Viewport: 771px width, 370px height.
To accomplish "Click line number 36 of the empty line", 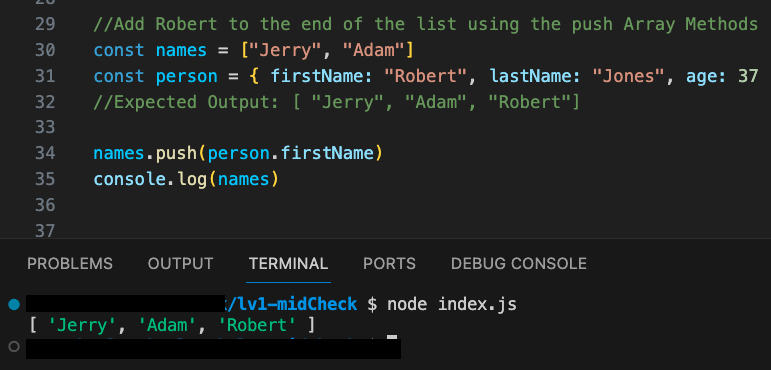I will click(x=45, y=205).
